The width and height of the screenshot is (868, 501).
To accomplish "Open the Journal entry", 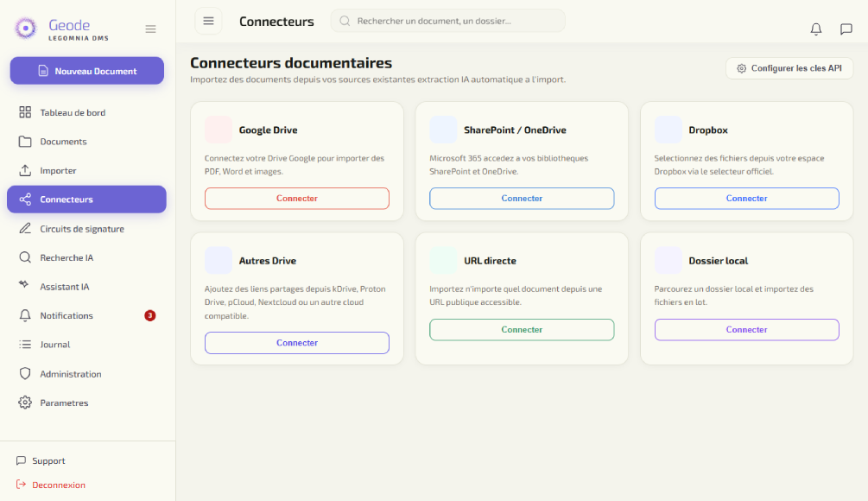I will pyautogui.click(x=87, y=345).
